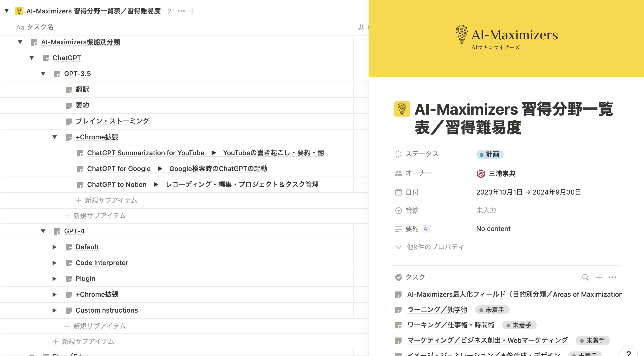Collapse the GPT-4 row
This screenshot has width=644, height=356.
[x=43, y=231]
